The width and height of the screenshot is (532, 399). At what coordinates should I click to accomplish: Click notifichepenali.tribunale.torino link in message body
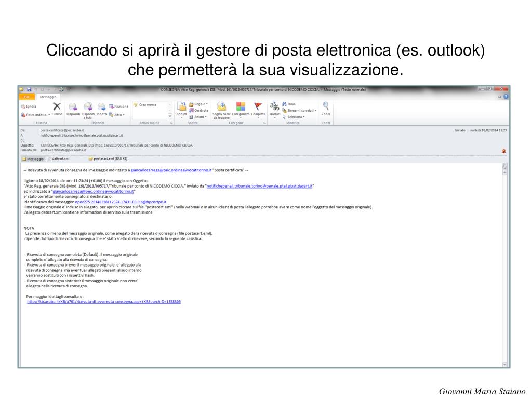click(260, 186)
